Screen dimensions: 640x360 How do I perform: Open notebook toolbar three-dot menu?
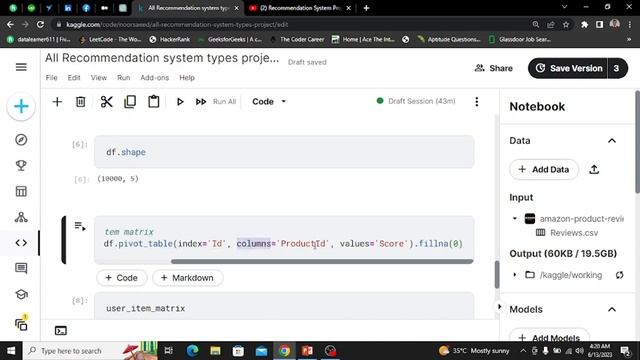(x=477, y=102)
